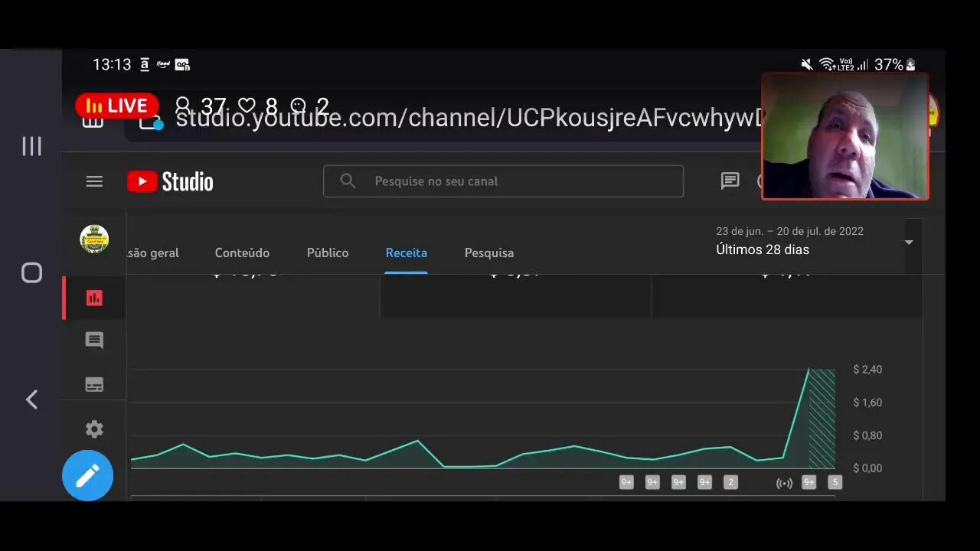Image resolution: width=980 pixels, height=551 pixels.
Task: Focus the 'Pesquise no seu canal' search field
Action: pos(503,181)
